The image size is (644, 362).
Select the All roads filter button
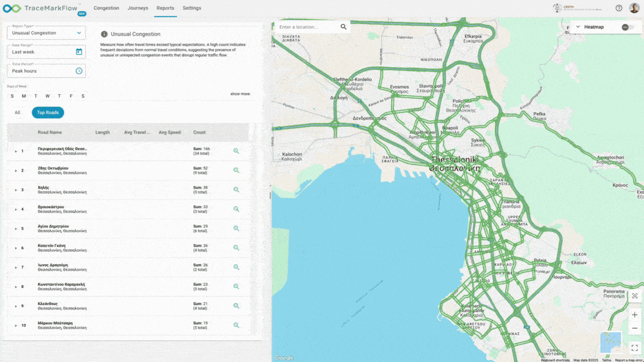click(17, 112)
